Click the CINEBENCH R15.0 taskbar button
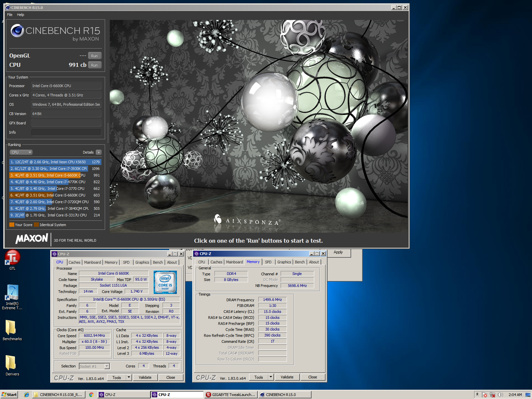Screen dimensions: 532x399 tap(285, 395)
